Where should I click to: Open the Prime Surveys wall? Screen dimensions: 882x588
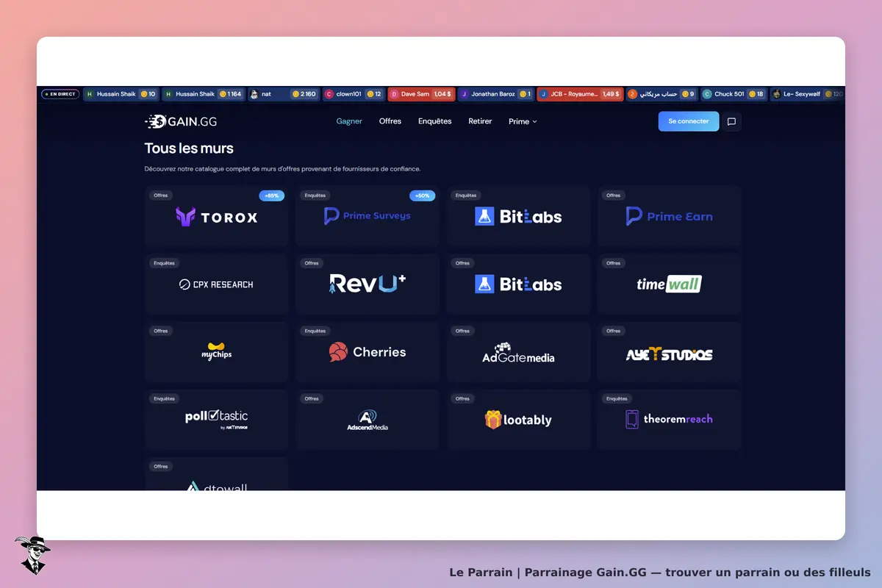pos(367,216)
